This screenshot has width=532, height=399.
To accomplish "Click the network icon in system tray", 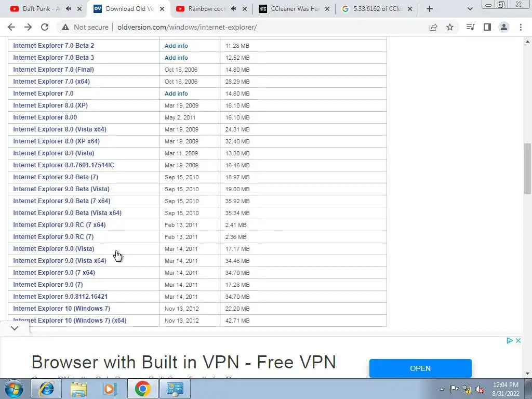I will (x=467, y=389).
